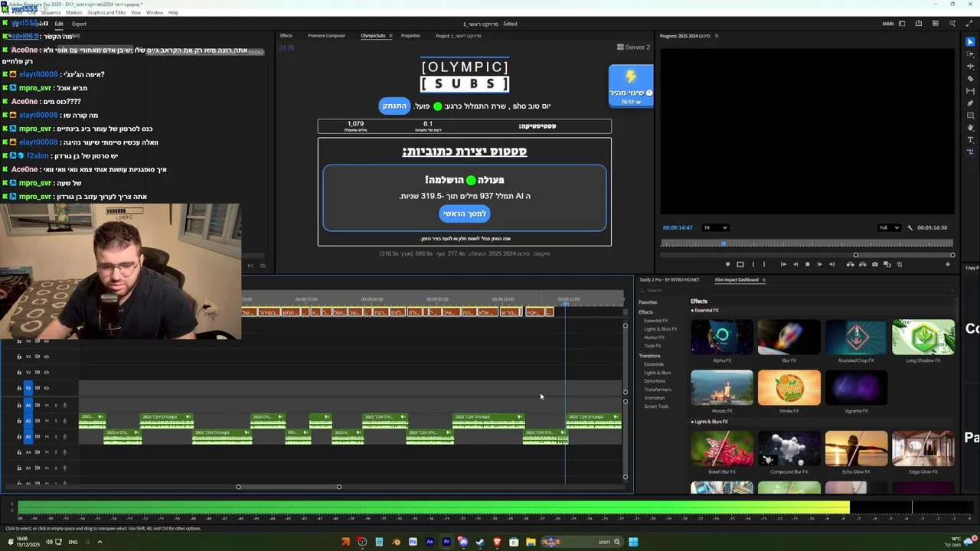This screenshot has width=980, height=551.
Task: Click the Mark In bracket icon
Action: [x=753, y=264]
